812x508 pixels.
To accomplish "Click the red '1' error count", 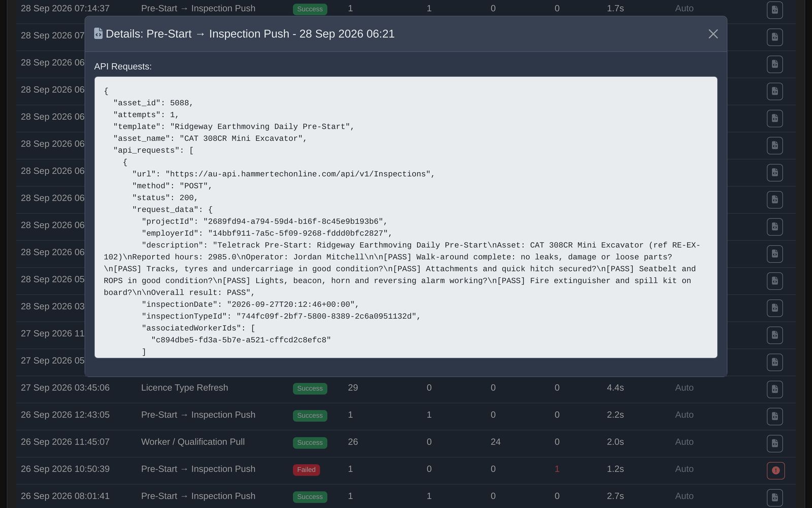I will (x=557, y=469).
